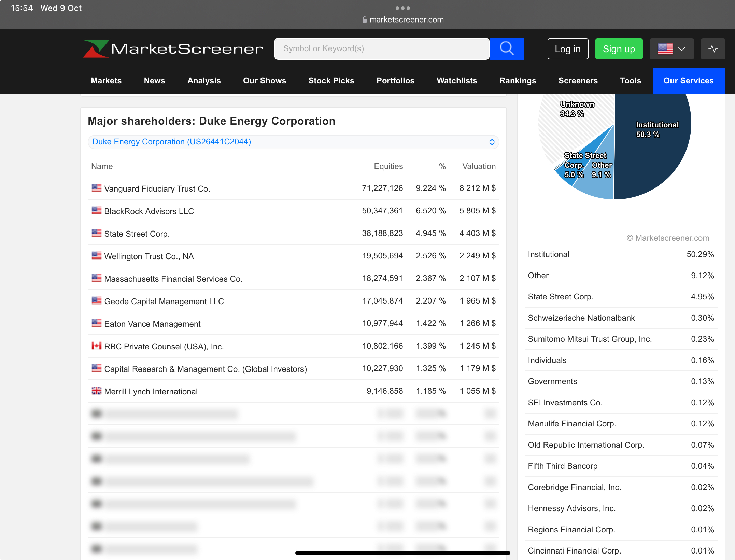Click the marketscreener.com address bar
This screenshot has width=735, height=560.
(403, 19)
